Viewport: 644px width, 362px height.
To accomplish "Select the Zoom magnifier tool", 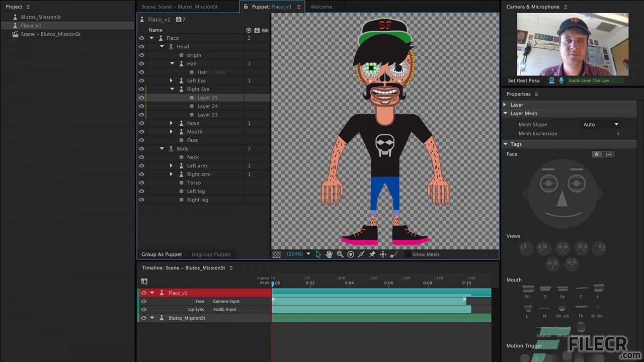I will [x=340, y=254].
